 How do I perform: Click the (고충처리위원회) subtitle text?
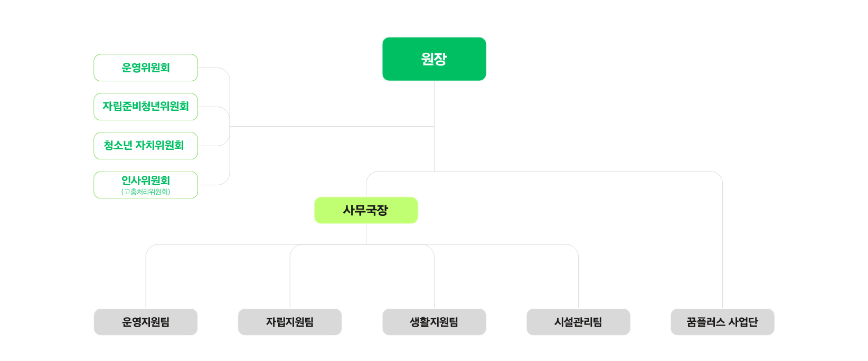click(x=146, y=192)
